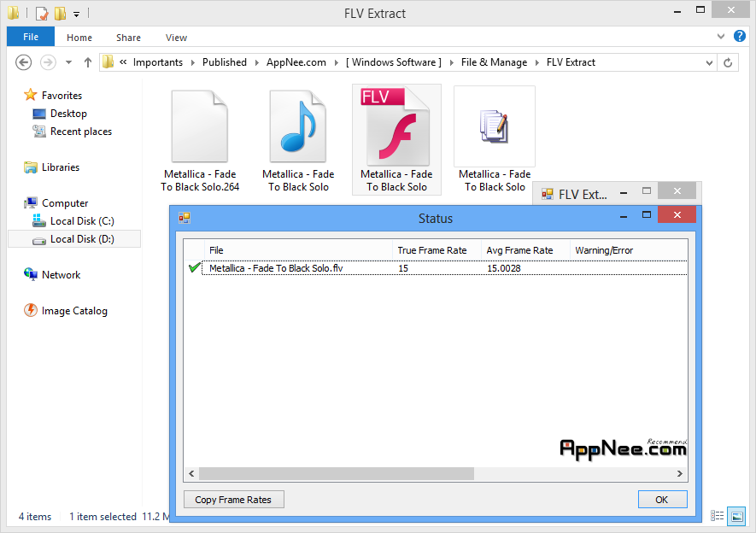756x533 pixels.
Task: Expand the AppNee.com breadcrumb arrow
Action: [x=336, y=62]
